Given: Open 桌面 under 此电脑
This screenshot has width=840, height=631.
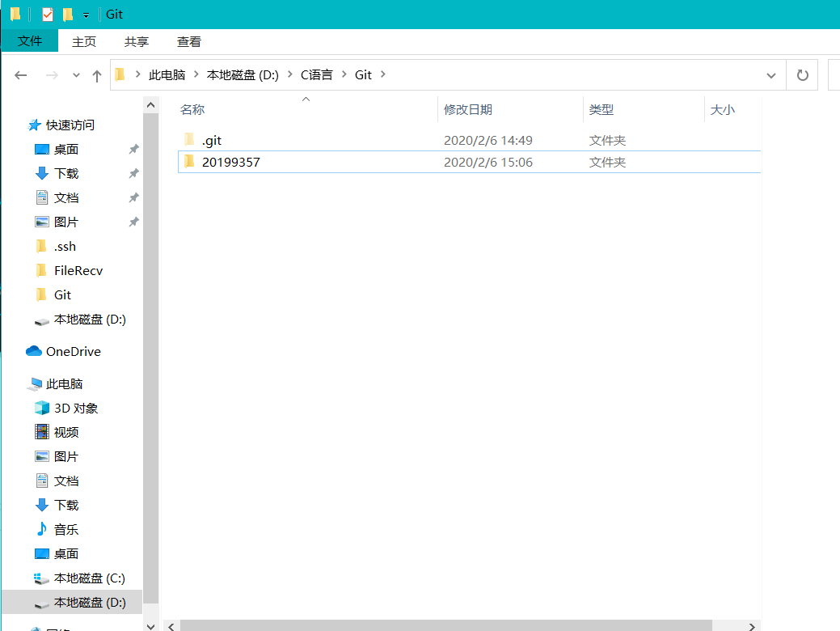Looking at the screenshot, I should (x=66, y=554).
